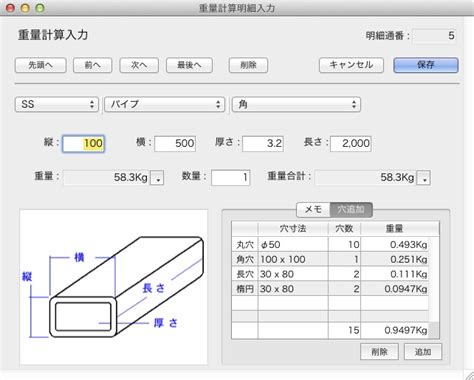Zoom window with green button

coord(40,8)
